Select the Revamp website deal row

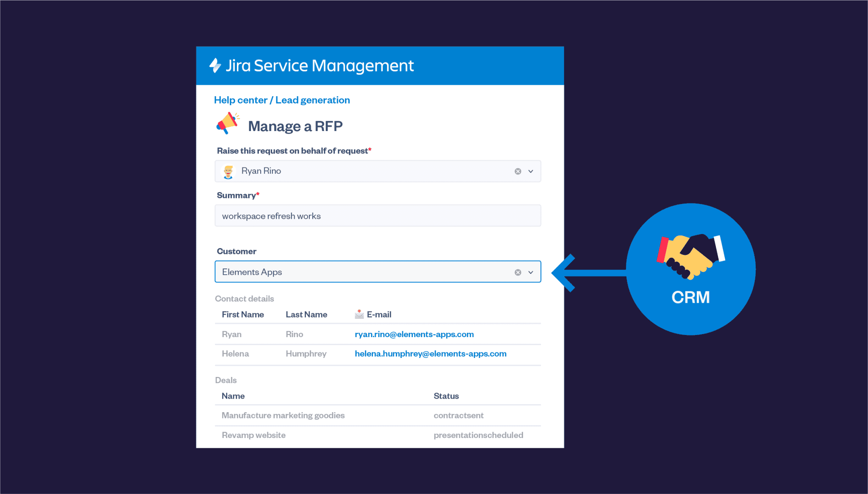point(253,435)
